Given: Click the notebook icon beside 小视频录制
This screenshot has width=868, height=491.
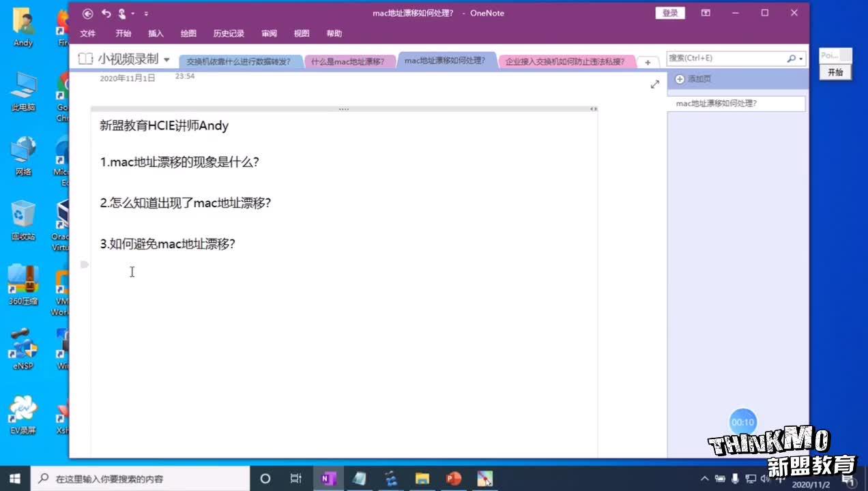Looking at the screenshot, I should pos(85,59).
